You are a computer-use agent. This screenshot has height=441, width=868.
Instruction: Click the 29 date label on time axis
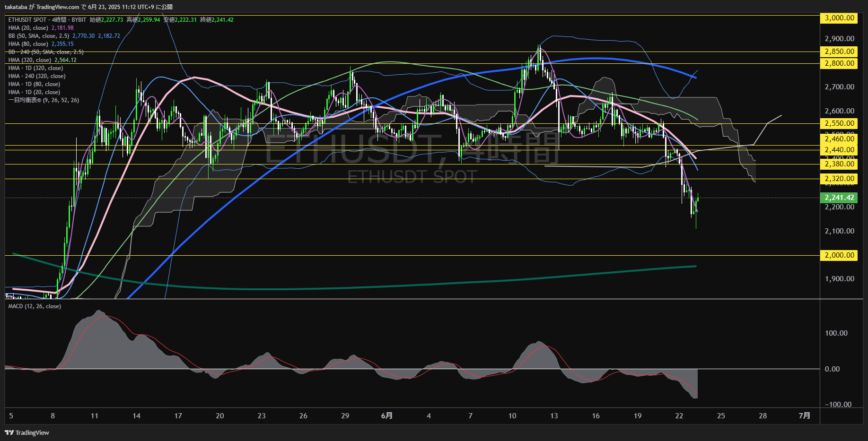[345, 416]
